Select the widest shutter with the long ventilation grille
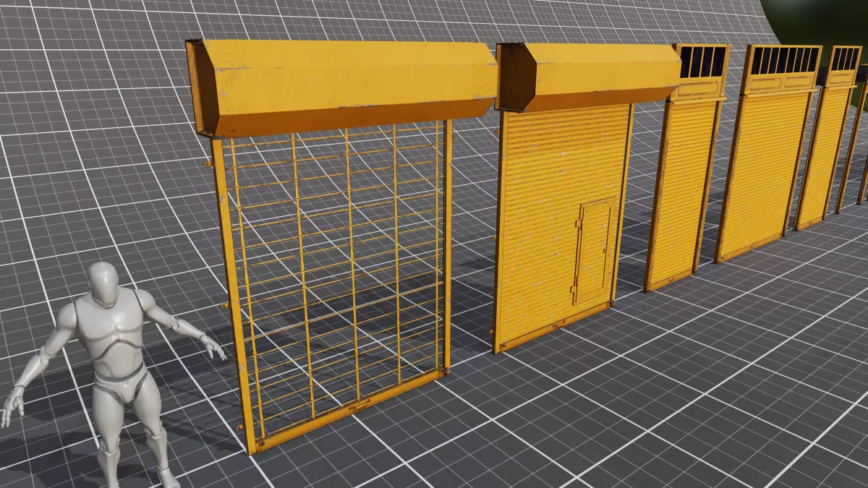868x488 pixels. click(767, 152)
